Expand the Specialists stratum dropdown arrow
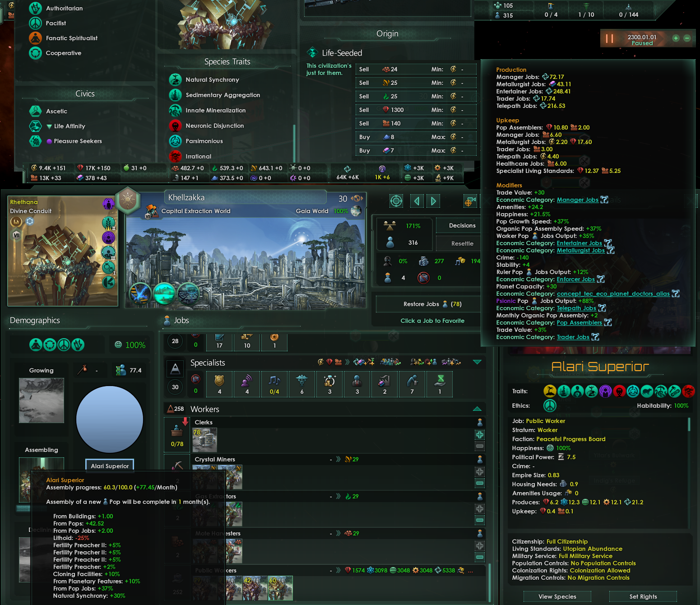Image resolution: width=700 pixels, height=605 pixels. pos(477,362)
